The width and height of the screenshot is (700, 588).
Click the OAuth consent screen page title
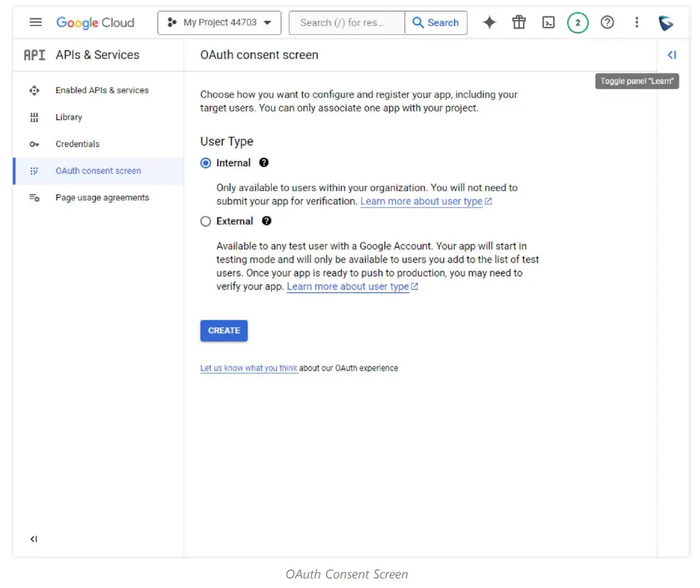(259, 55)
